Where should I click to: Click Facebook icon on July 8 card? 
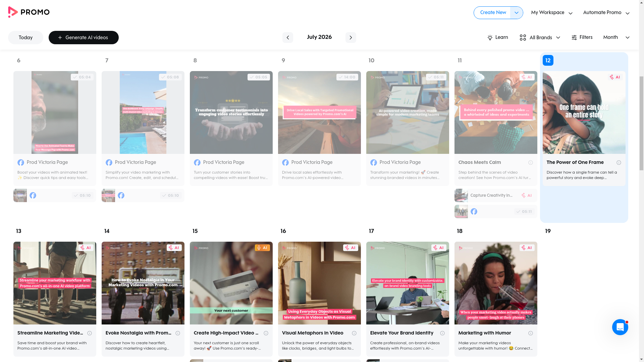(197, 163)
